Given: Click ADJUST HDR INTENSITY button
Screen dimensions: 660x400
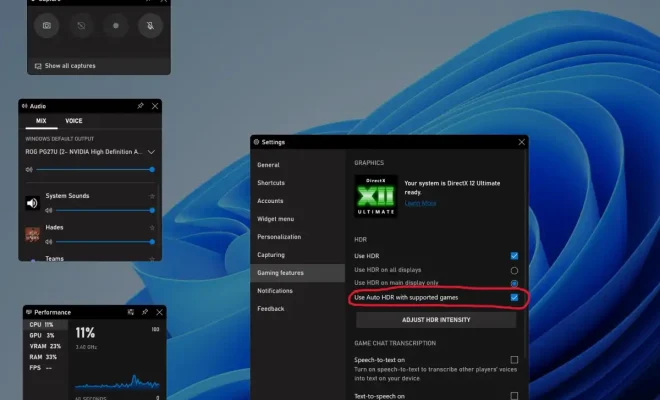Looking at the screenshot, I should point(436,320).
